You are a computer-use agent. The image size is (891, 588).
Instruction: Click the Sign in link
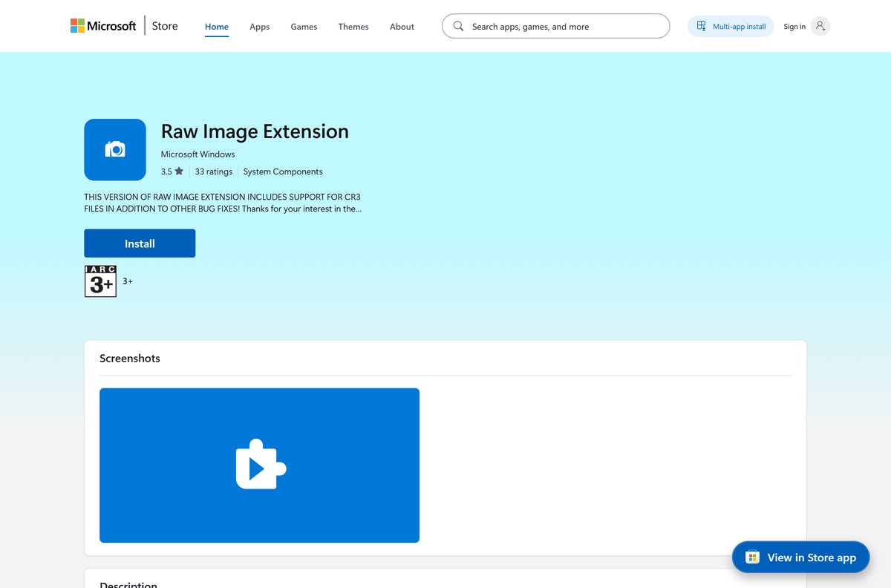tap(794, 27)
